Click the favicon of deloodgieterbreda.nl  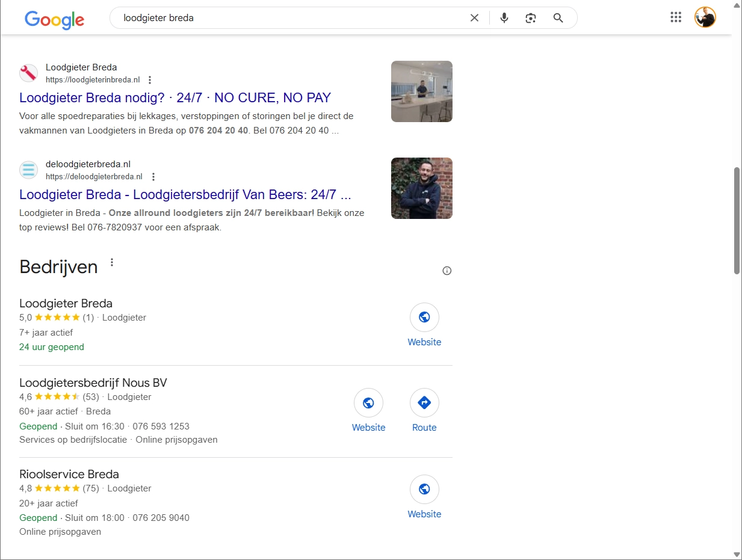pyautogui.click(x=28, y=170)
